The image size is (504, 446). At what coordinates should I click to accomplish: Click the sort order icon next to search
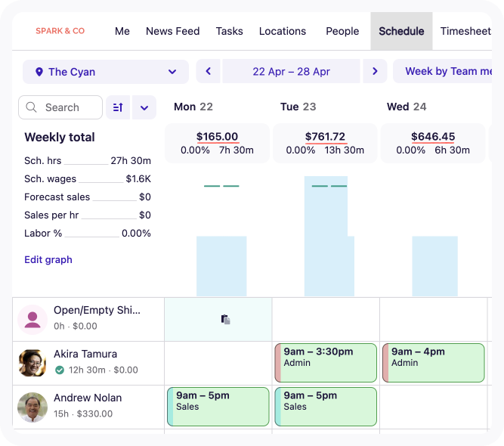(118, 107)
